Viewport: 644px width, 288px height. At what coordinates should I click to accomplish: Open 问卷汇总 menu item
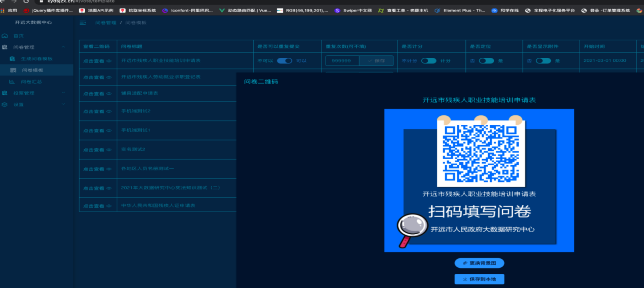point(31,82)
